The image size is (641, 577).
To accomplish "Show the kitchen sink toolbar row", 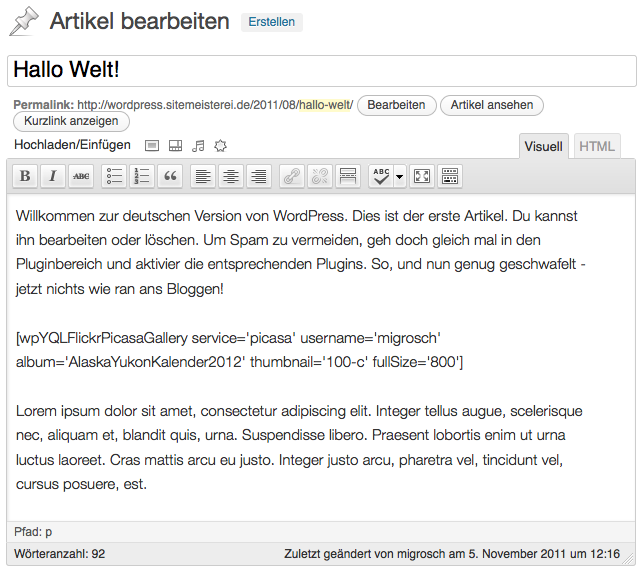I will point(450,176).
